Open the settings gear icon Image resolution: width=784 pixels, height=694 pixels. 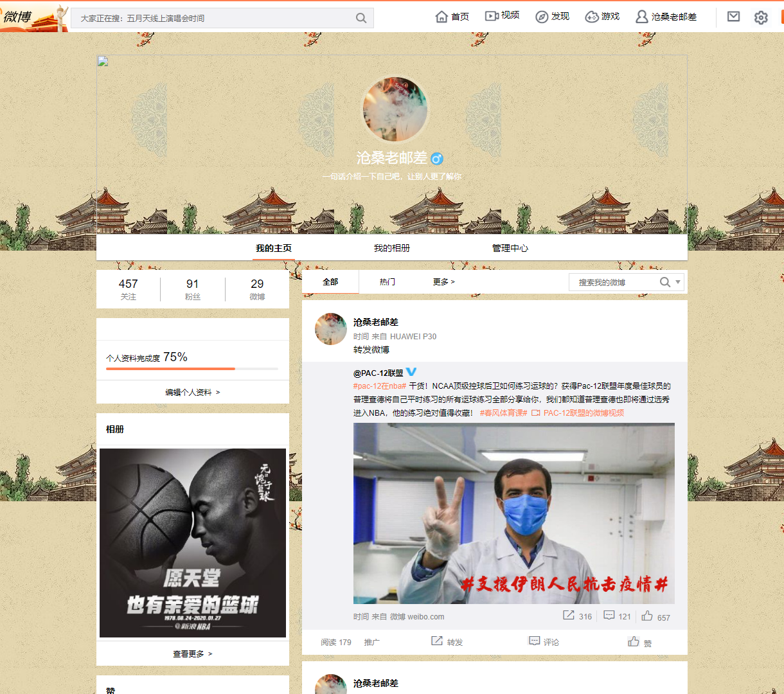(761, 17)
